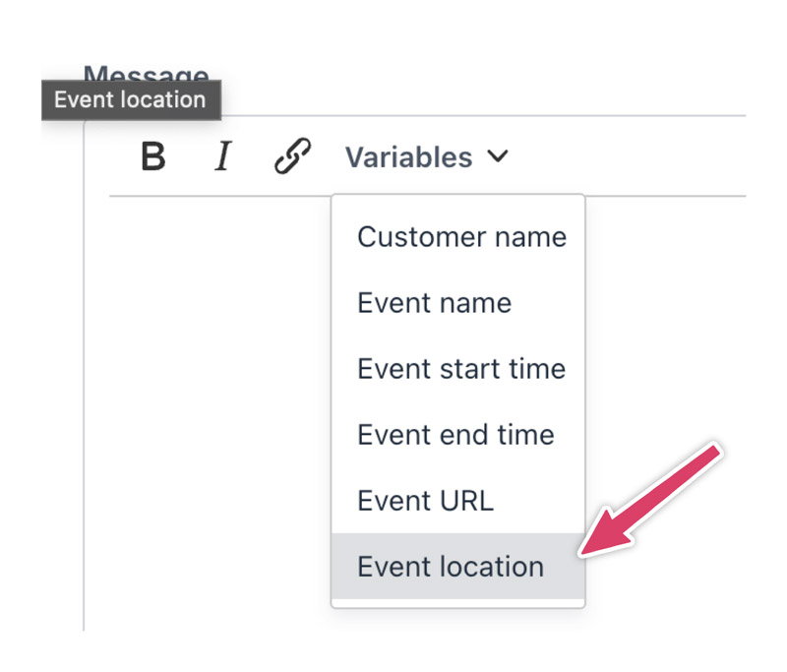Click the message editor's left border line
The image size is (787, 672).
tap(85, 394)
